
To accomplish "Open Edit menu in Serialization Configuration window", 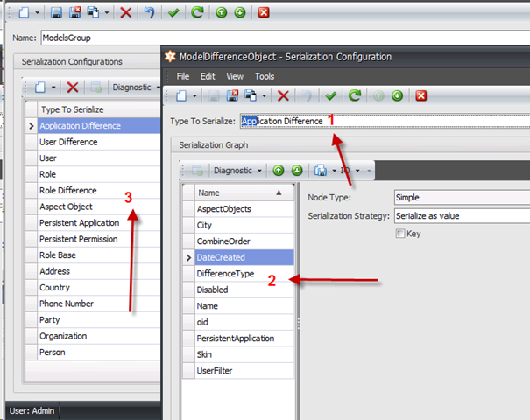I will 208,77.
